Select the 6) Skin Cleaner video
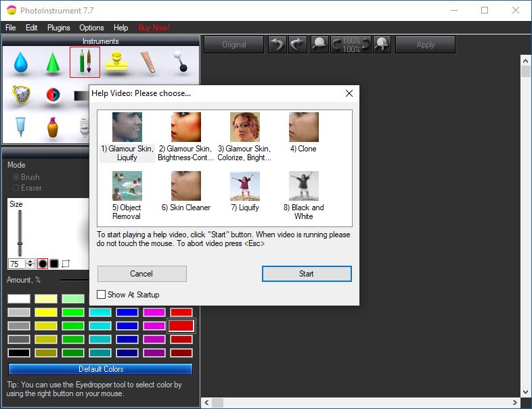Image resolution: width=532 pixels, height=409 pixels. coord(186,192)
